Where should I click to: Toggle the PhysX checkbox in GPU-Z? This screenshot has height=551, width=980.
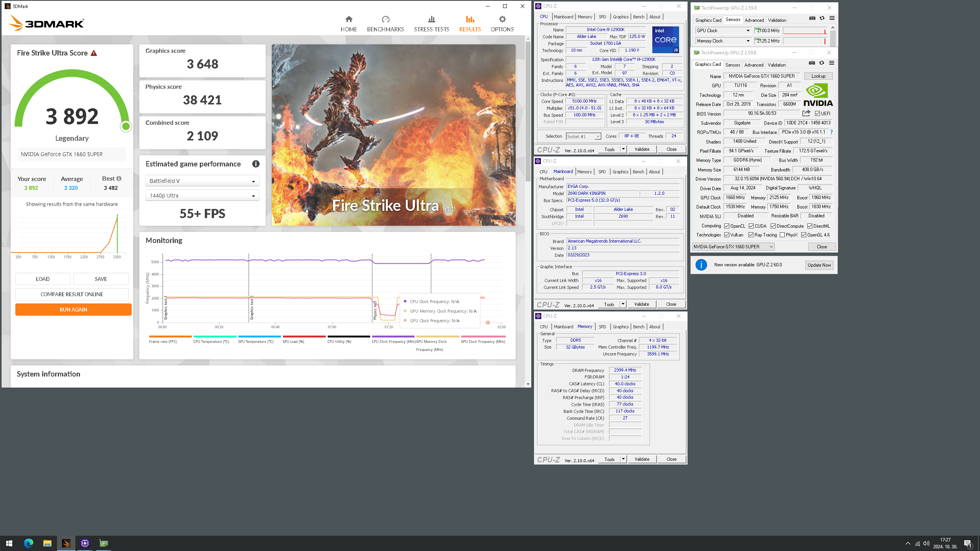tap(782, 235)
